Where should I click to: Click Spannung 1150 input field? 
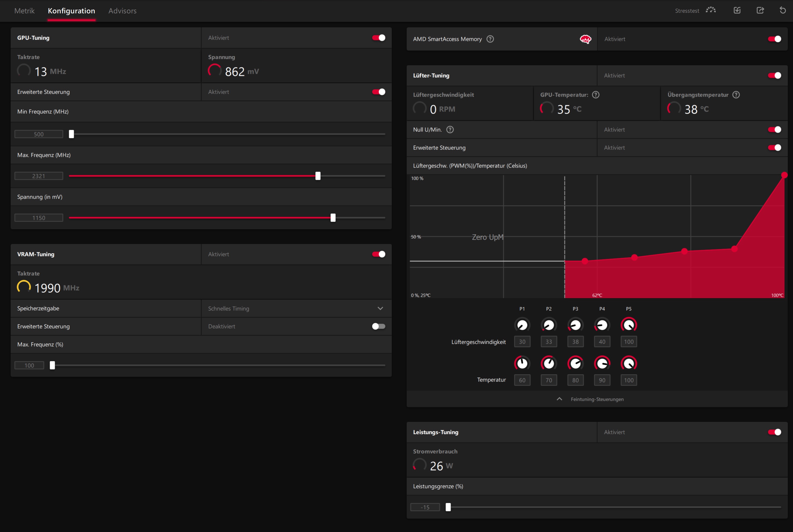tap(39, 217)
